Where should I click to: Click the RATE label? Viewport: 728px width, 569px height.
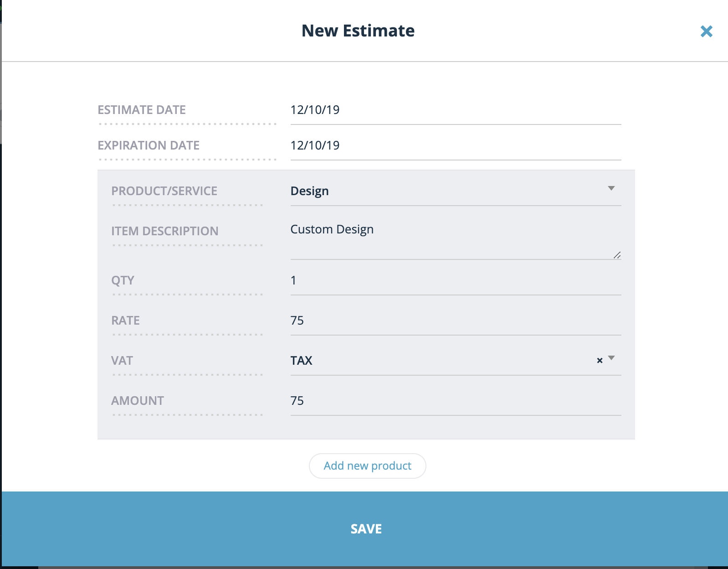pyautogui.click(x=126, y=321)
